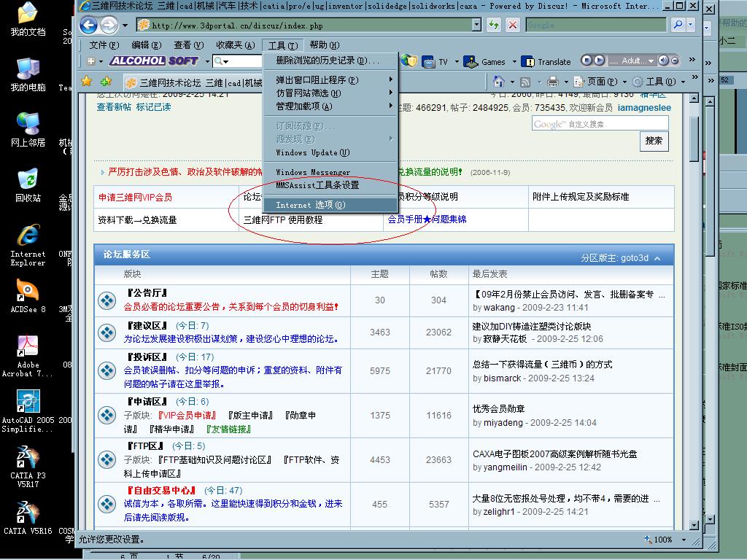Open the 查看新帖 link

[x=113, y=106]
